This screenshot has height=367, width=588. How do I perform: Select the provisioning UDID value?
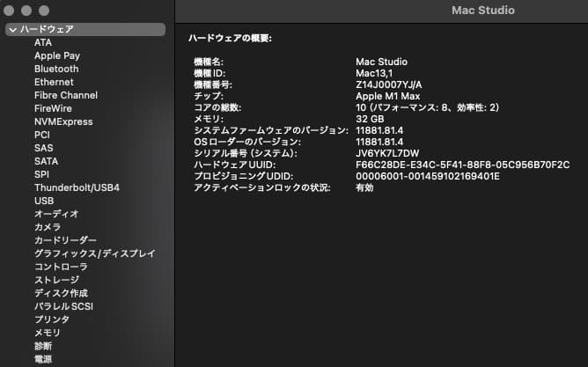[428, 176]
